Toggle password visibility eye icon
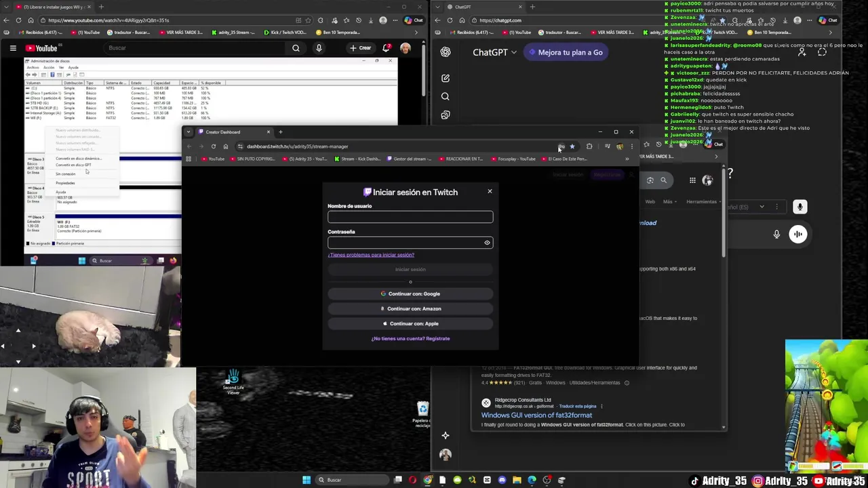Image resolution: width=868 pixels, height=488 pixels. click(x=487, y=243)
